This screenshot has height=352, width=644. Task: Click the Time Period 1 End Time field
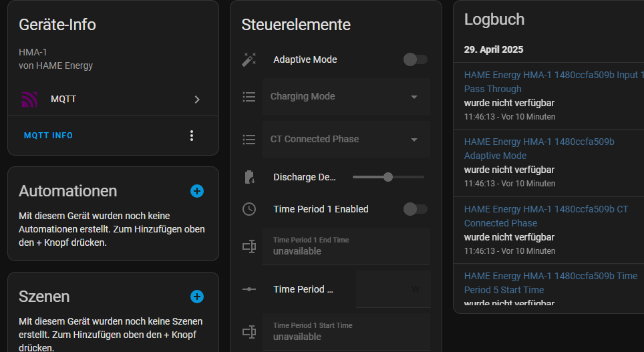(x=346, y=246)
